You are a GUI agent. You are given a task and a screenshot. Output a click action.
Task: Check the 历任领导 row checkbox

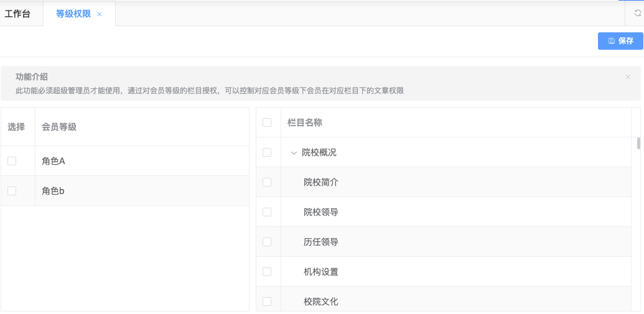tap(267, 242)
